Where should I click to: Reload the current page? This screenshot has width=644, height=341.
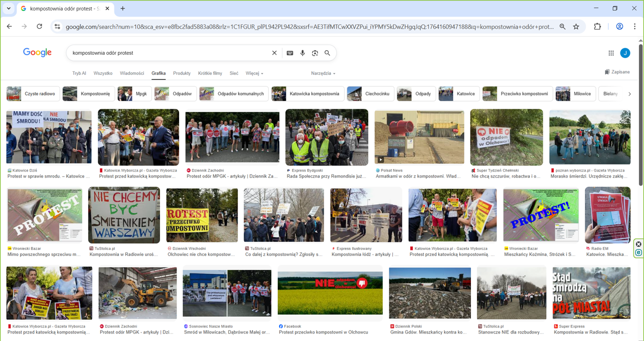39,27
